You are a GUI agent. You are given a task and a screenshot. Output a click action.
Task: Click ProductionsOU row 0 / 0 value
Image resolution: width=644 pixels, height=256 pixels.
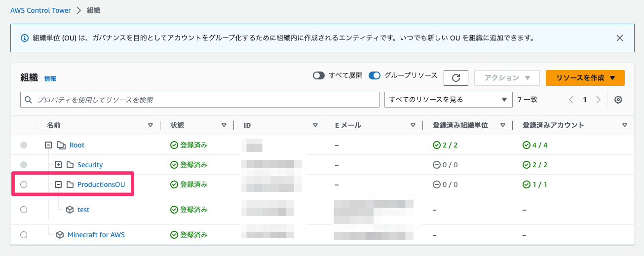coord(450,184)
